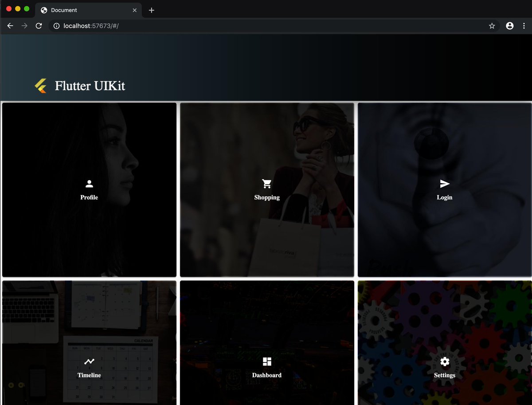This screenshot has height=405, width=532.
Task: Click the Flutter UIKit title text
Action: pyautogui.click(x=90, y=86)
